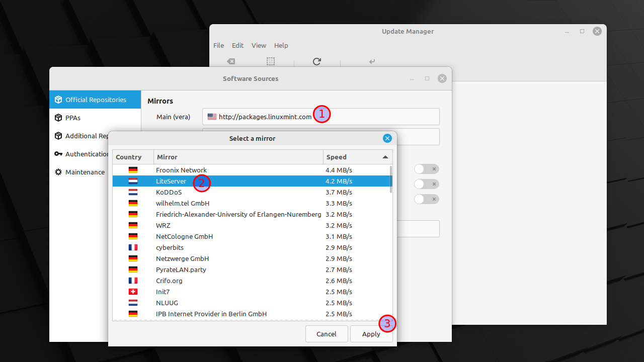Click the Dutch flag beside KoDDoS

[x=133, y=192]
